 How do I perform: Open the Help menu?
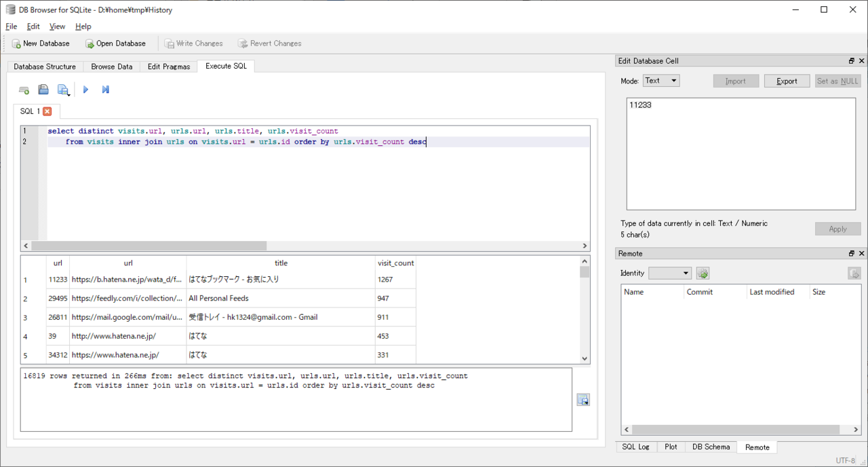(x=83, y=26)
